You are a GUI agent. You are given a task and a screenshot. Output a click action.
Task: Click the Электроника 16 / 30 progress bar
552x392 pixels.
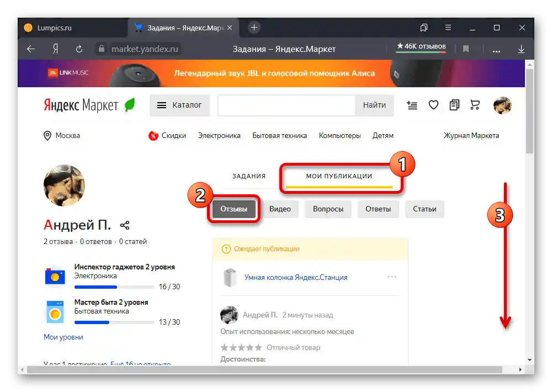point(114,287)
